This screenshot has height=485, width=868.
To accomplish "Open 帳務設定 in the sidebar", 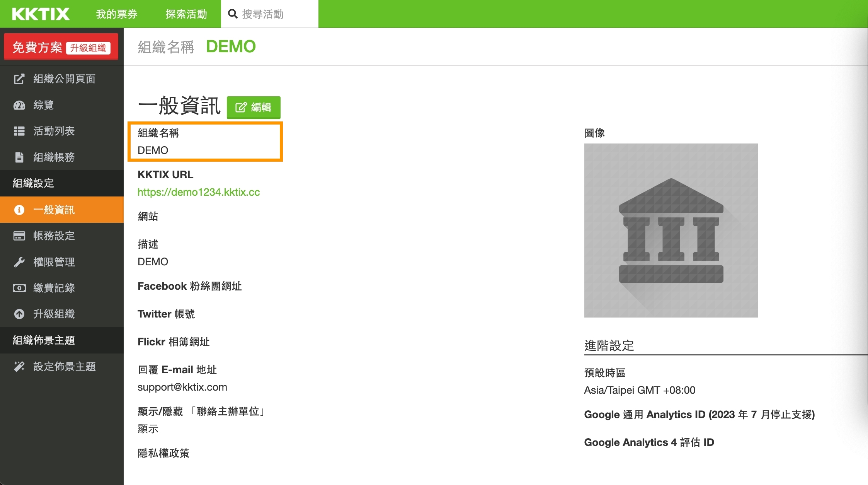I will (62, 236).
